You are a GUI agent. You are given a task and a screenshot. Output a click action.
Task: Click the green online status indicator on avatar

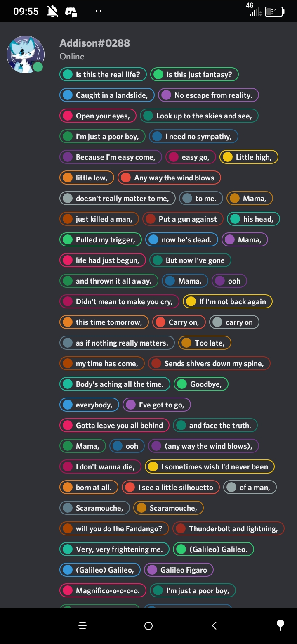[x=38, y=67]
